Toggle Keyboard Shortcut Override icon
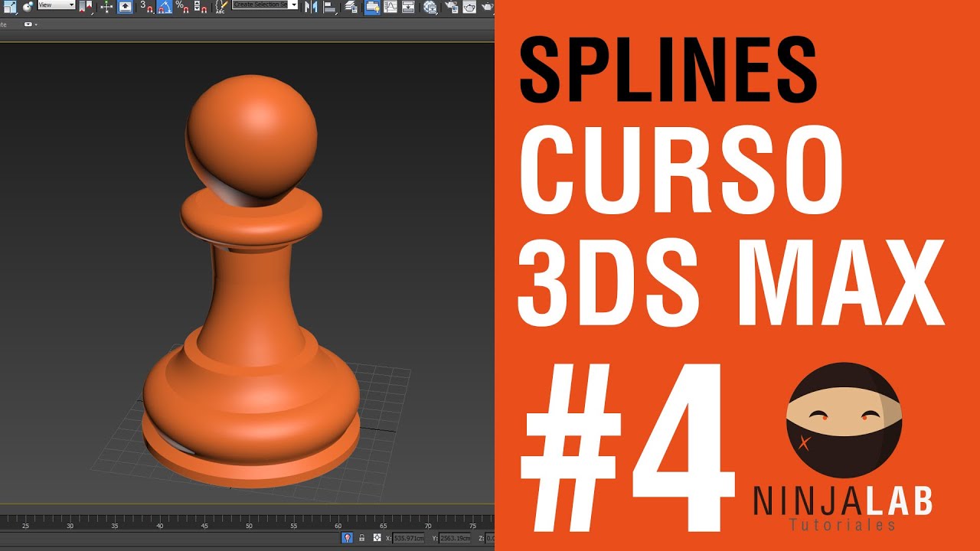Image resolution: width=980 pixels, height=551 pixels. pyautogui.click(x=125, y=6)
